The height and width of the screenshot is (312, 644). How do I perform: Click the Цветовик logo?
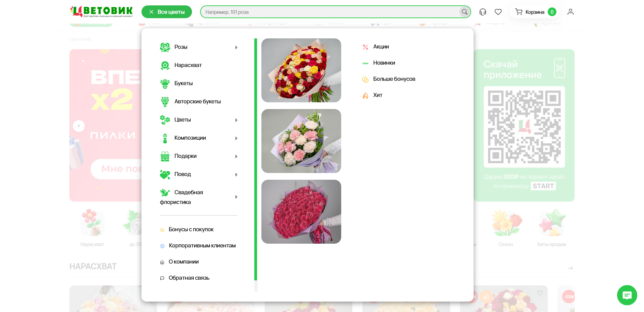coord(101,12)
